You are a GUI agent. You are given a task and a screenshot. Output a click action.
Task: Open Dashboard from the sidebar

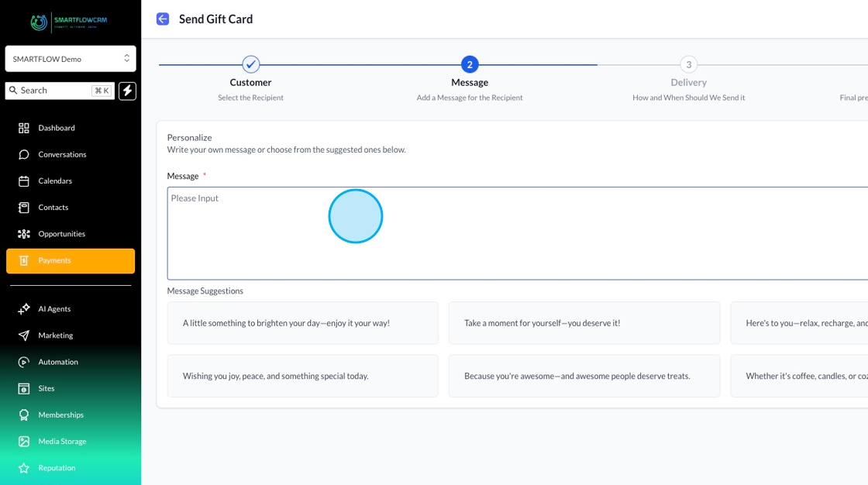click(57, 128)
